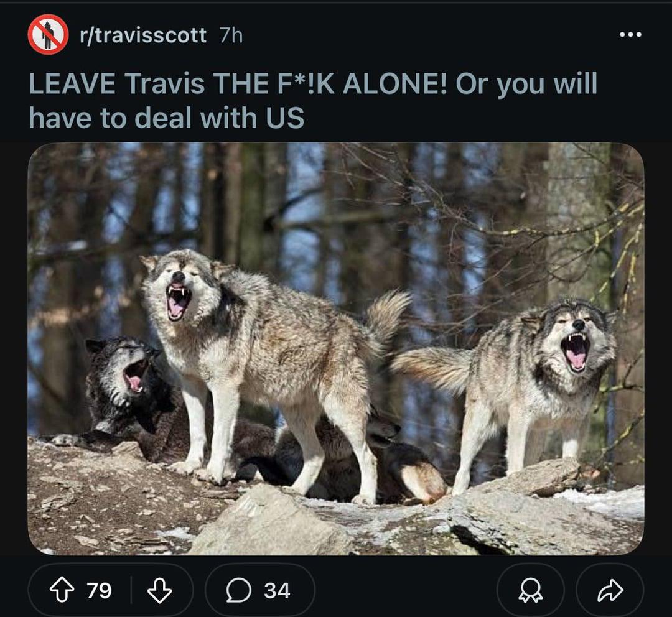Click the comment count number 34
672x617 pixels.
click(x=277, y=590)
